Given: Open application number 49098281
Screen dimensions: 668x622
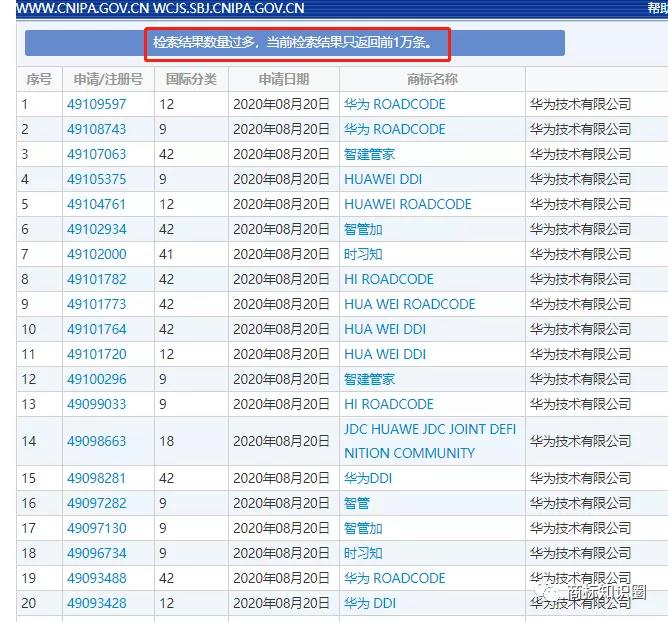Looking at the screenshot, I should tap(97, 478).
